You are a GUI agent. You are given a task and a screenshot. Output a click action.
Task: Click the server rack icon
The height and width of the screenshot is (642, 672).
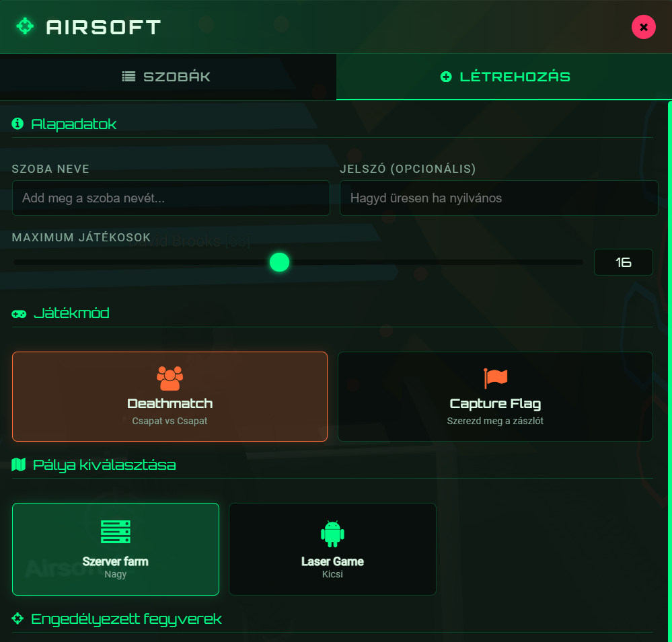pos(115,531)
